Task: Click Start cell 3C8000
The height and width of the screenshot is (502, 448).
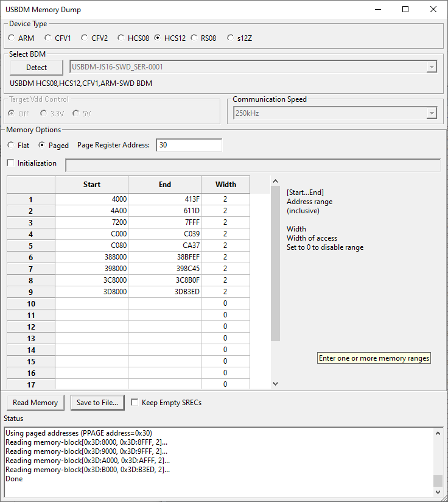Action: [92, 280]
